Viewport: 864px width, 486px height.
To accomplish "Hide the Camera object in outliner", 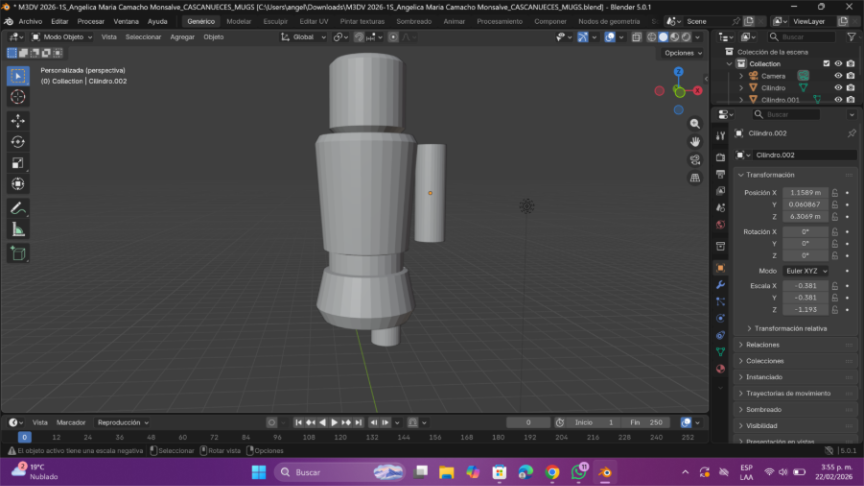I will click(x=838, y=76).
